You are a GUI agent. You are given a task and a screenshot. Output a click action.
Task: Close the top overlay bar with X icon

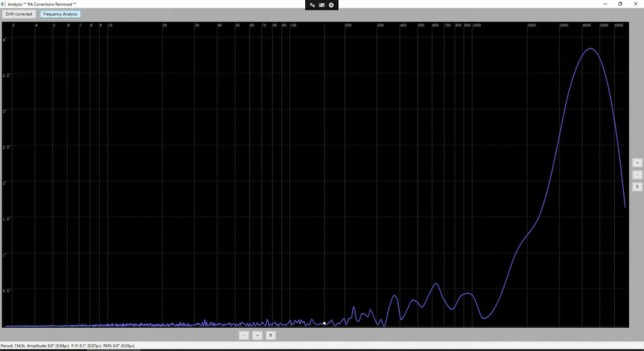coord(331,5)
